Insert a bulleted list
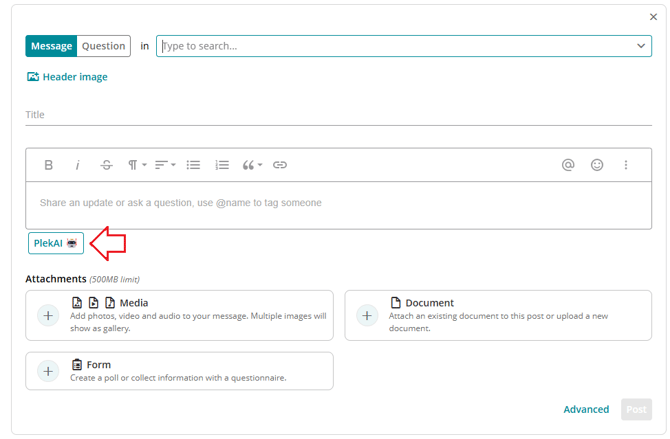670x439 pixels. pos(193,165)
